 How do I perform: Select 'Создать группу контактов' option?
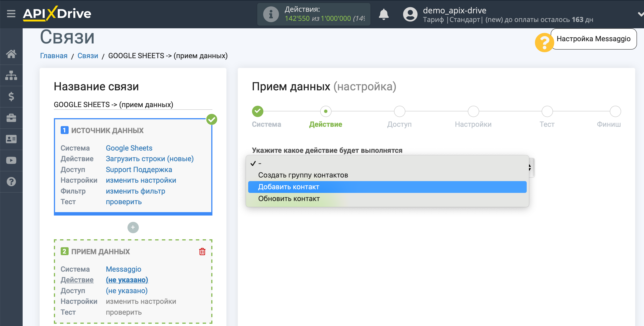[387, 175]
